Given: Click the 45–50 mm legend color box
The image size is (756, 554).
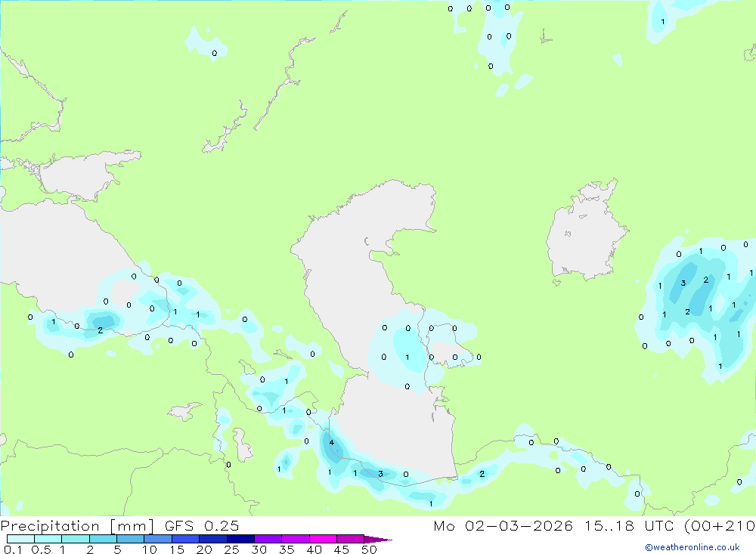Looking at the screenshot, I should click(351, 539).
